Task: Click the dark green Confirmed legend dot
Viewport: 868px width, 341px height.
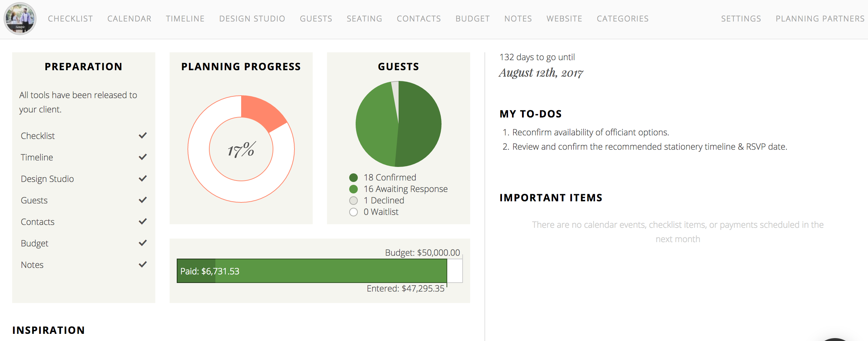Action: [x=353, y=178]
